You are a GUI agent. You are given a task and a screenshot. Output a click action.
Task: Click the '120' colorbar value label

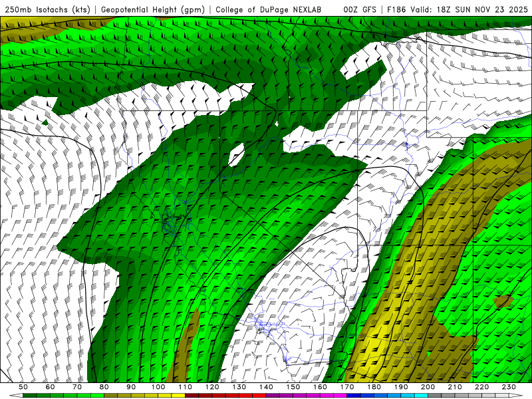point(212,387)
